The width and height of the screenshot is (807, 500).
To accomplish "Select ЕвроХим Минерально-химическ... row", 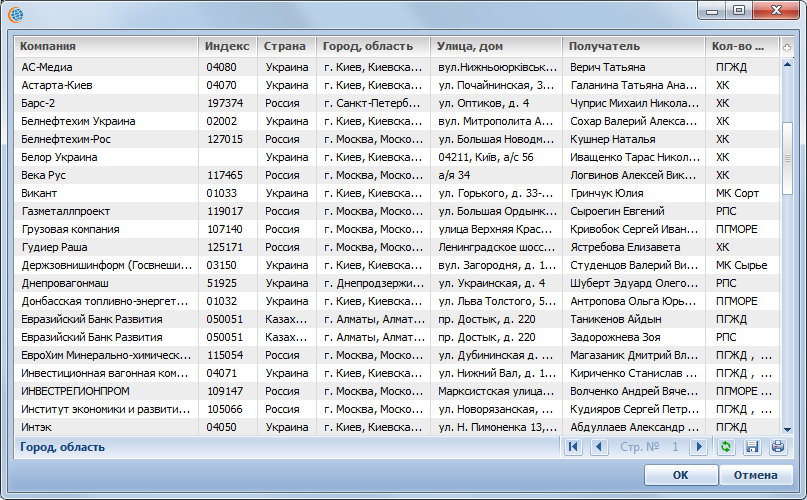I will point(396,355).
